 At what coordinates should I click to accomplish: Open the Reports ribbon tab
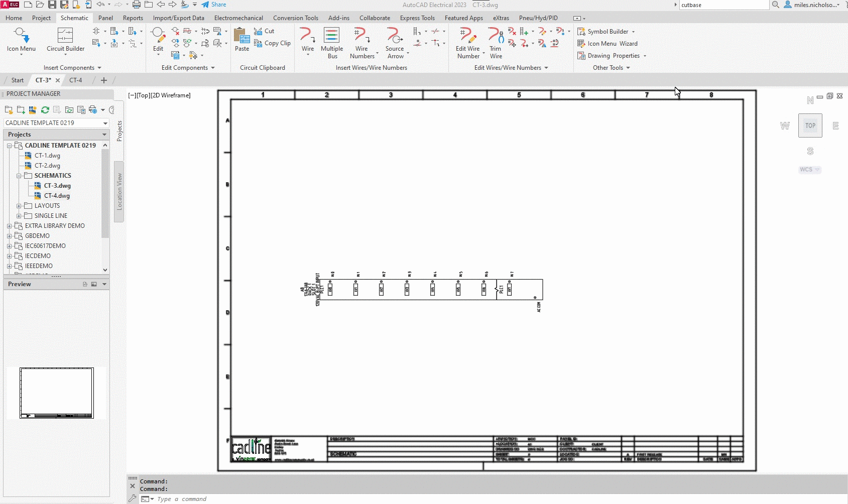133,18
